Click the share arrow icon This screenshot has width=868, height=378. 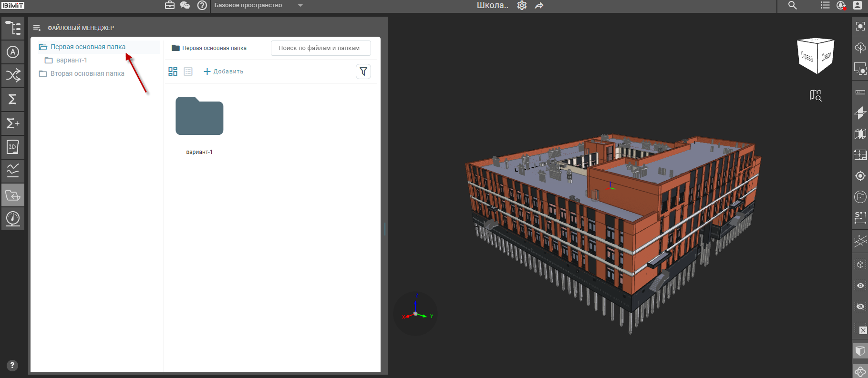pos(539,5)
